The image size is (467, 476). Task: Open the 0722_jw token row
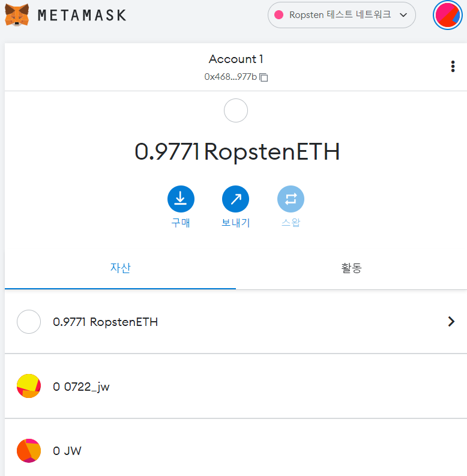[x=236, y=386]
